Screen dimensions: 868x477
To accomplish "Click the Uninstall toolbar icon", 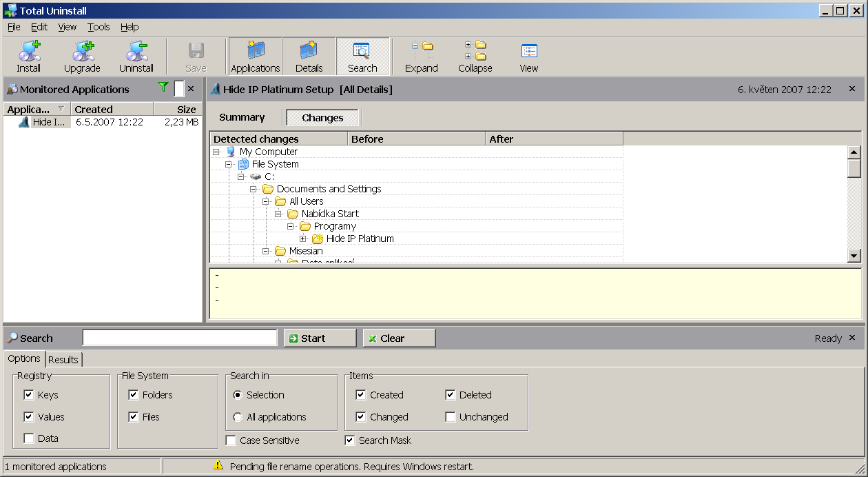I will pyautogui.click(x=136, y=51).
